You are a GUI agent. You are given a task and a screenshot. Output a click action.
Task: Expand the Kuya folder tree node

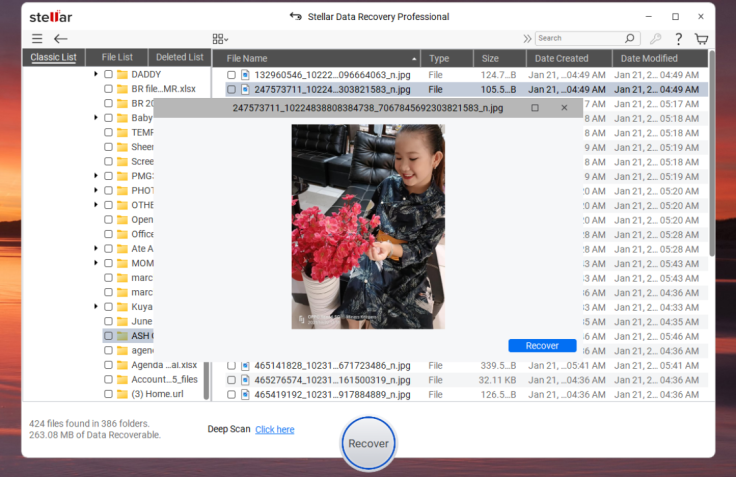point(96,307)
